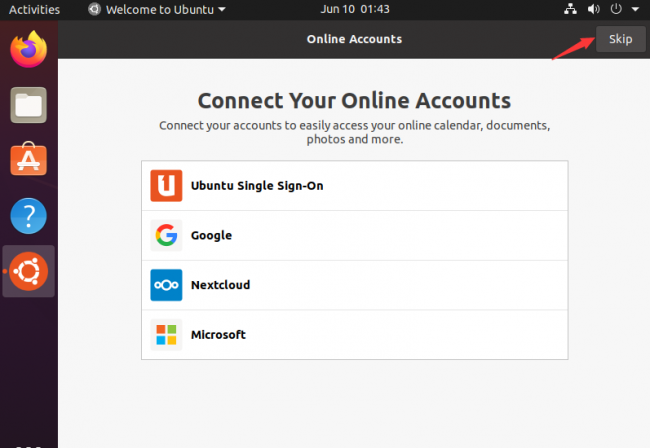The width and height of the screenshot is (650, 448).
Task: Open the Activities overview
Action: click(x=34, y=10)
